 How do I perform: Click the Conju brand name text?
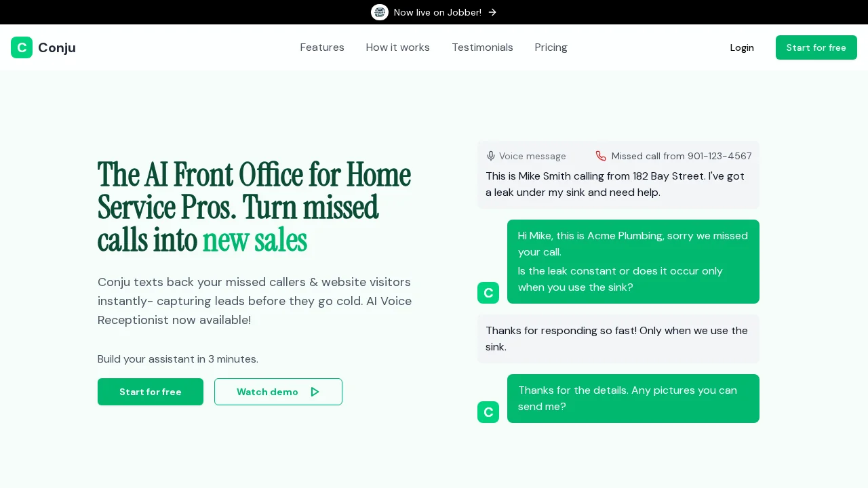click(x=57, y=47)
